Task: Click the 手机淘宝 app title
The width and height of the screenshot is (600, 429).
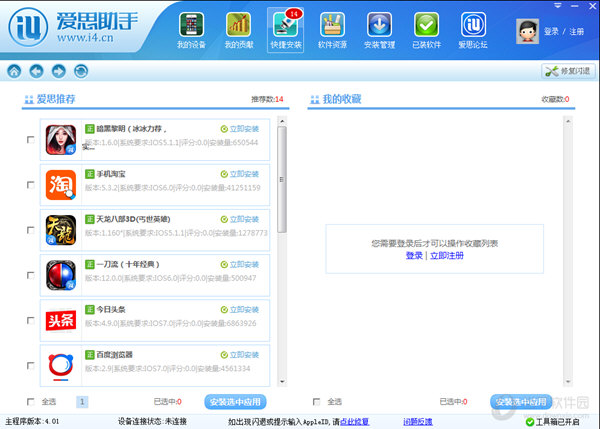Action: point(111,174)
